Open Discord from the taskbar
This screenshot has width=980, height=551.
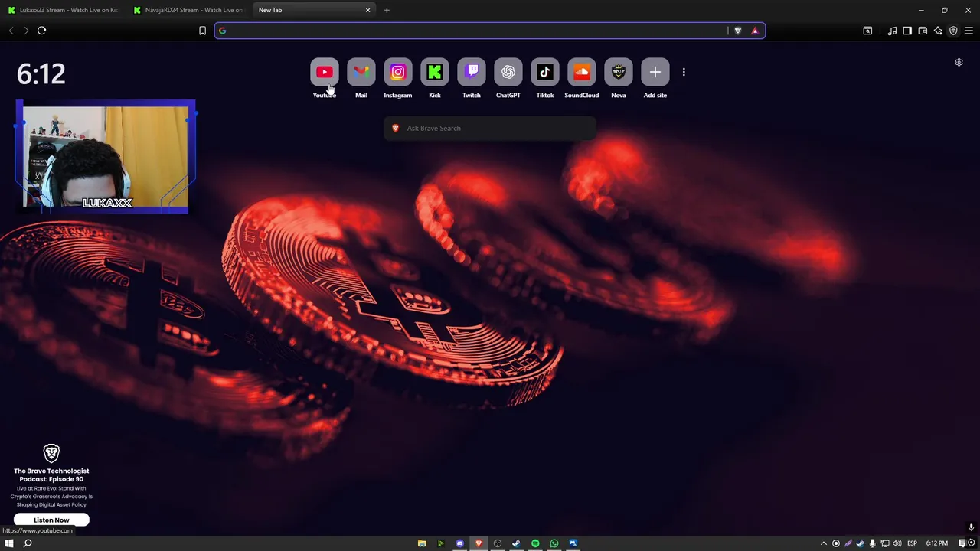click(459, 543)
